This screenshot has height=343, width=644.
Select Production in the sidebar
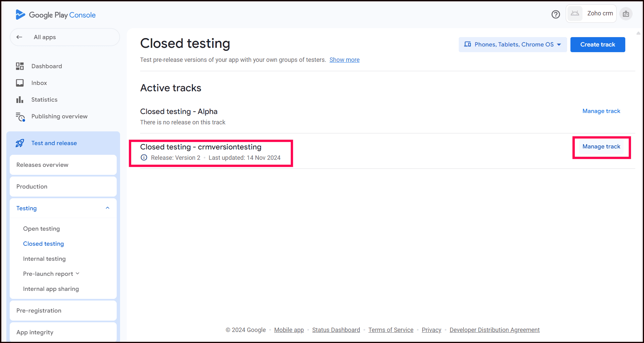point(32,187)
